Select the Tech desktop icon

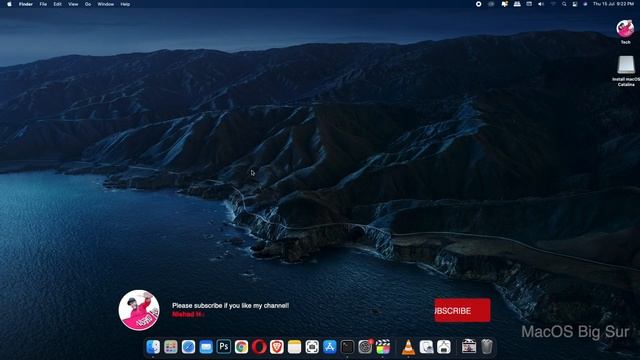[x=625, y=29]
